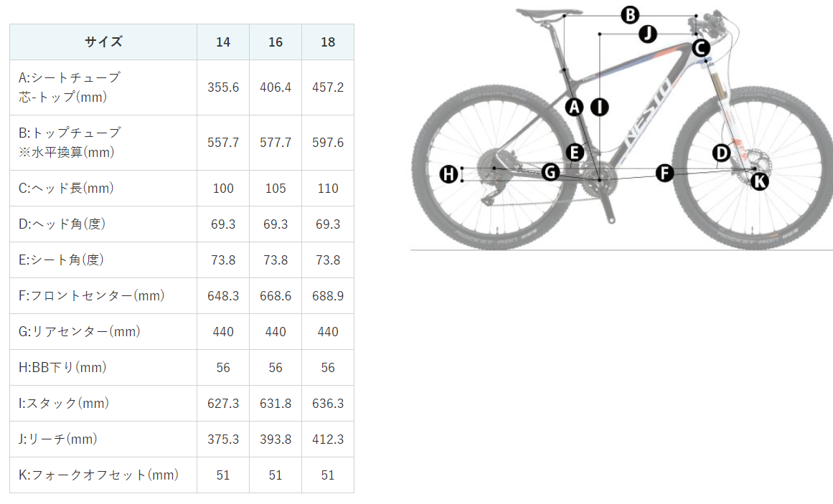Click the bike saddle in the diagram

[x=549, y=12]
